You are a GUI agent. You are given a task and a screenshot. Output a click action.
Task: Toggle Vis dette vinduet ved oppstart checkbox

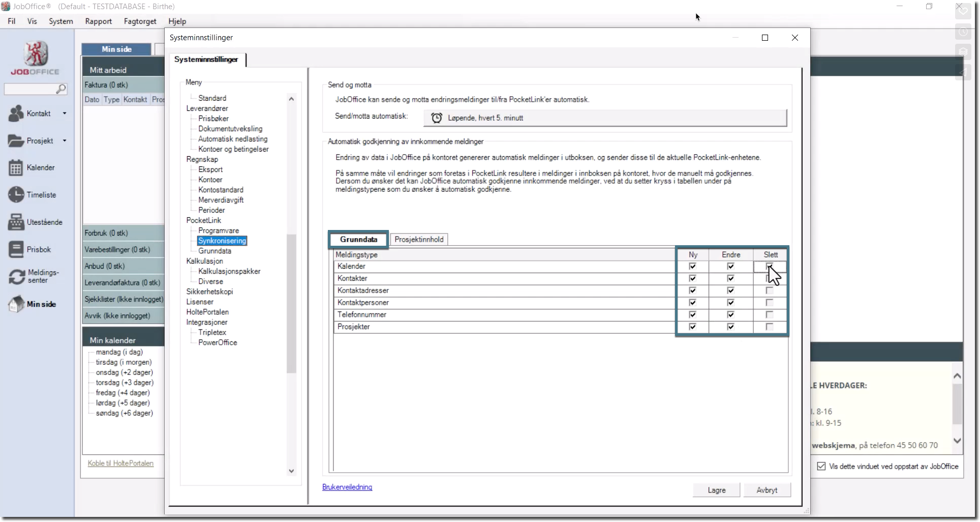coord(821,467)
